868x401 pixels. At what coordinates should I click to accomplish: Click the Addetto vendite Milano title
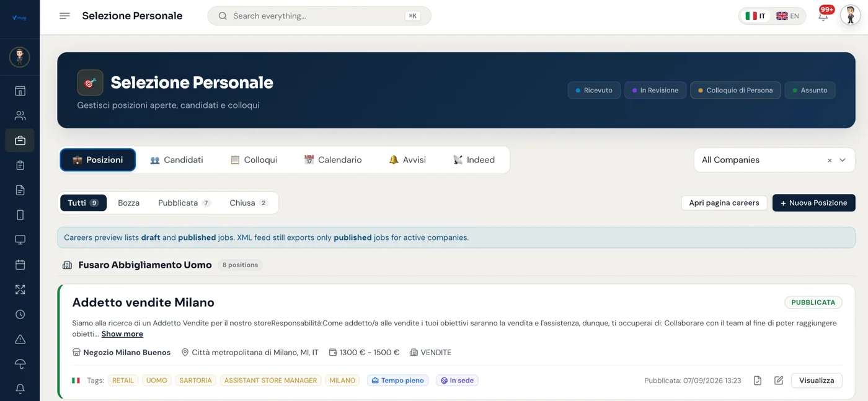143,302
